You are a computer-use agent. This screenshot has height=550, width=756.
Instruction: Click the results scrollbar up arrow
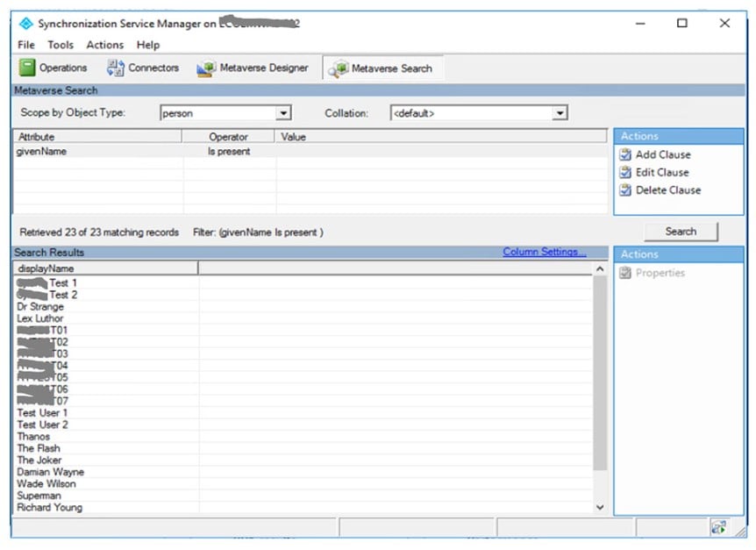pyautogui.click(x=600, y=269)
